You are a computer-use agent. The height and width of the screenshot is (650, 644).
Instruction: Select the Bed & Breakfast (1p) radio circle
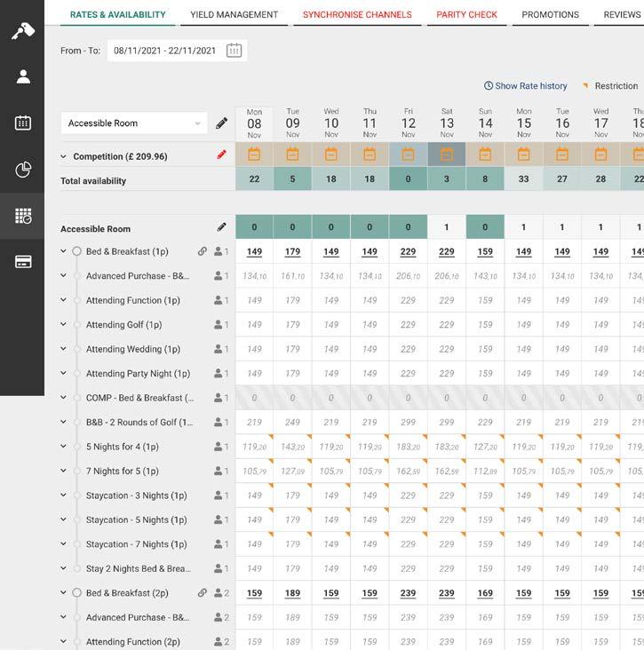(x=76, y=251)
